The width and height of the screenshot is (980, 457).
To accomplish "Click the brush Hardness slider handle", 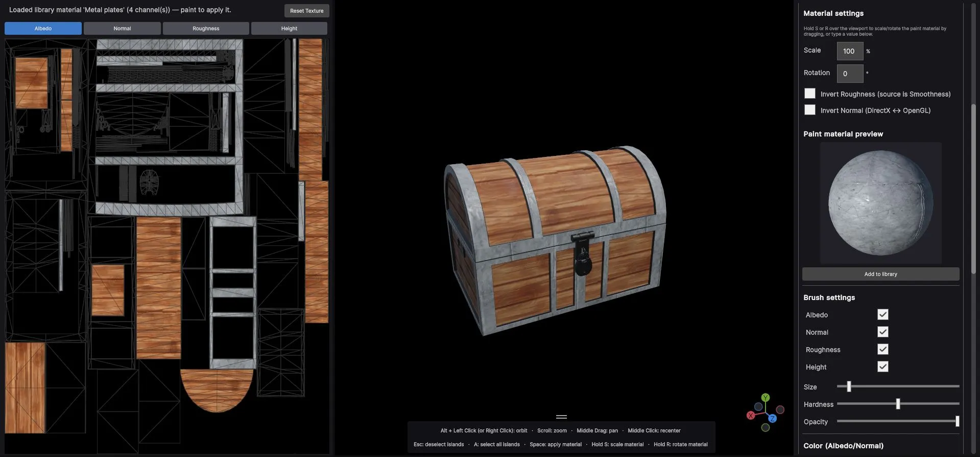I will pos(898,404).
